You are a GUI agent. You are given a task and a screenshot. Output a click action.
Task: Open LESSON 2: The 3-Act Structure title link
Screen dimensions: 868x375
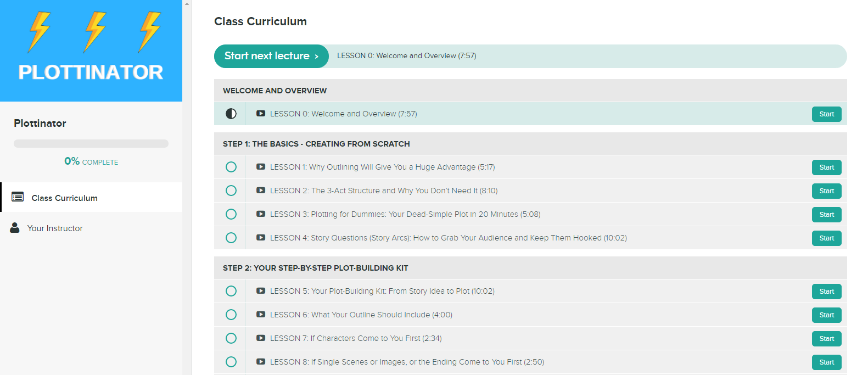[x=384, y=191]
